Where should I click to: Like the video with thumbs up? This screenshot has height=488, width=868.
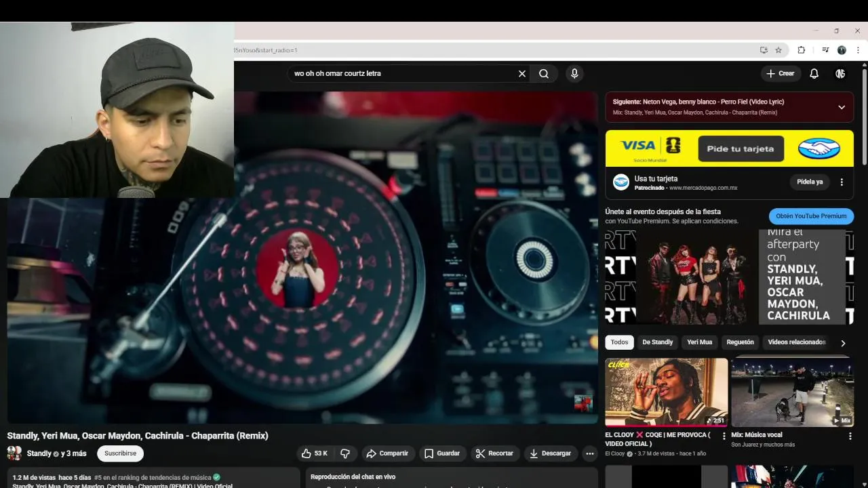click(314, 453)
